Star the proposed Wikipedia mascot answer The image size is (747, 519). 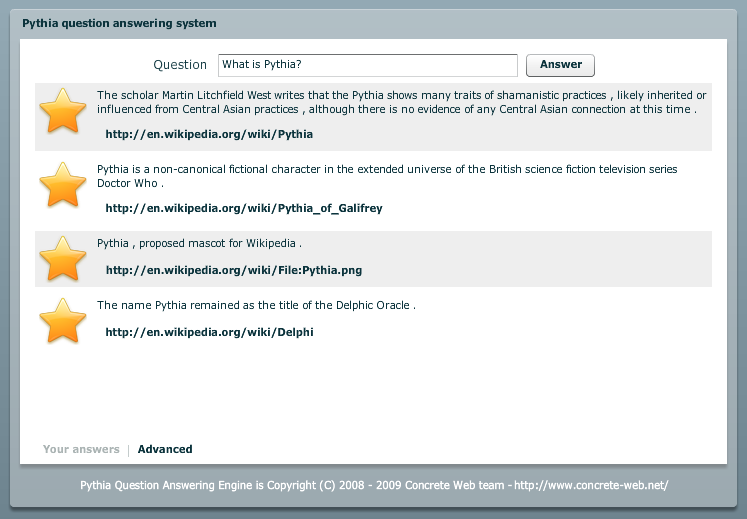click(62, 258)
